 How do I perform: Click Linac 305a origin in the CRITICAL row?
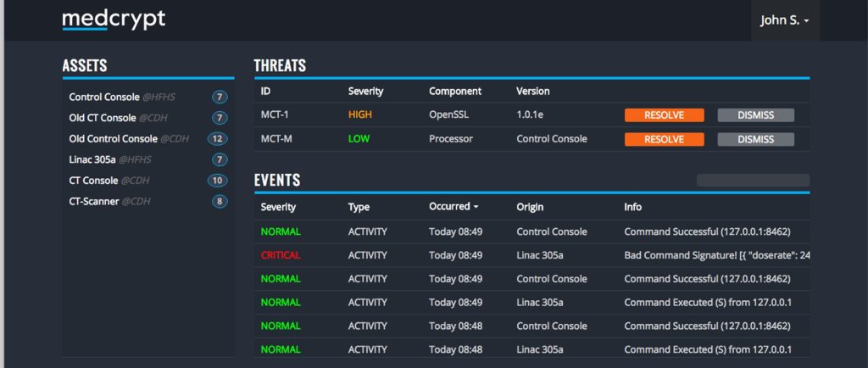coord(540,255)
